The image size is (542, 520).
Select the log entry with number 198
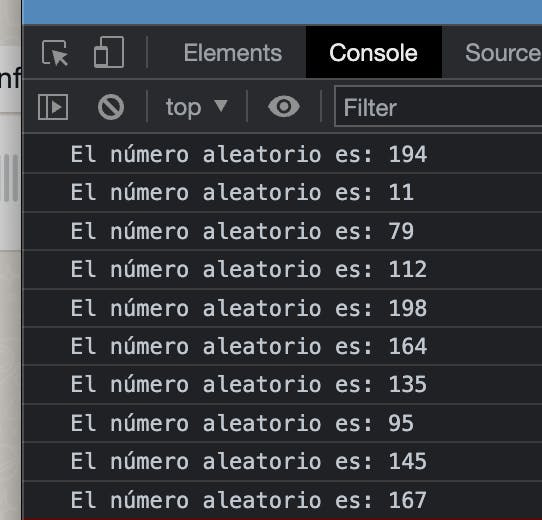pyautogui.click(x=282, y=308)
